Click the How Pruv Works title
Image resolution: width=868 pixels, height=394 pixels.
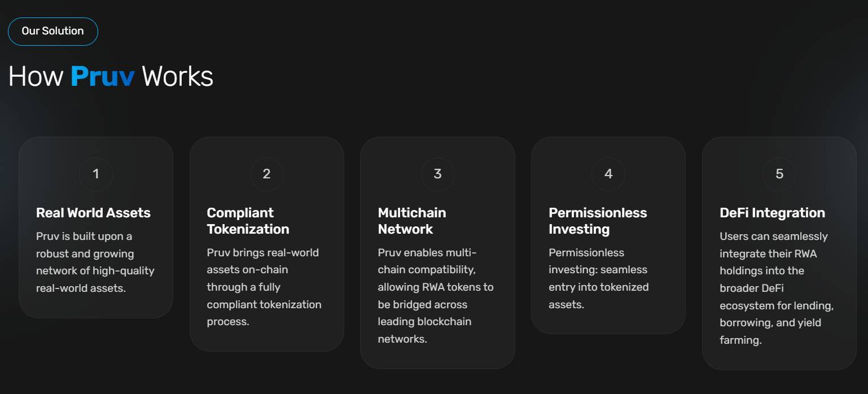click(111, 76)
